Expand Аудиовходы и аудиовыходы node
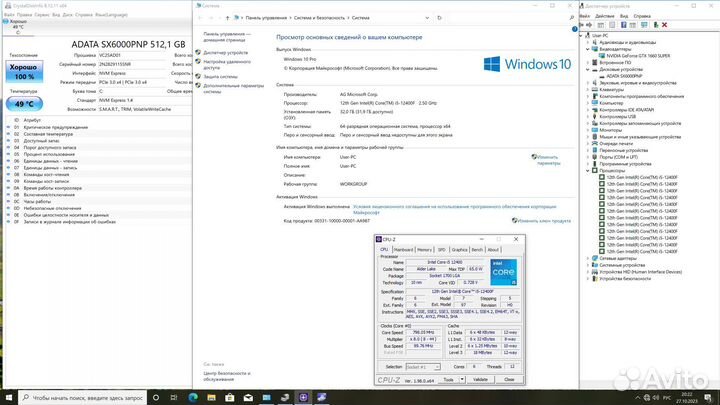The width and height of the screenshot is (720, 405). tap(588, 42)
